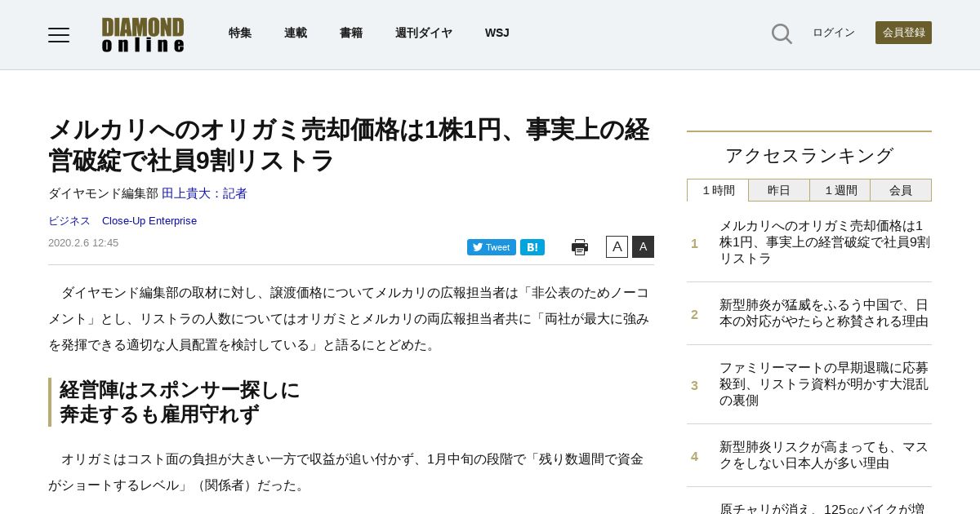Switch ranking to １週間 tab
The width and height of the screenshot is (980, 514).
840,190
